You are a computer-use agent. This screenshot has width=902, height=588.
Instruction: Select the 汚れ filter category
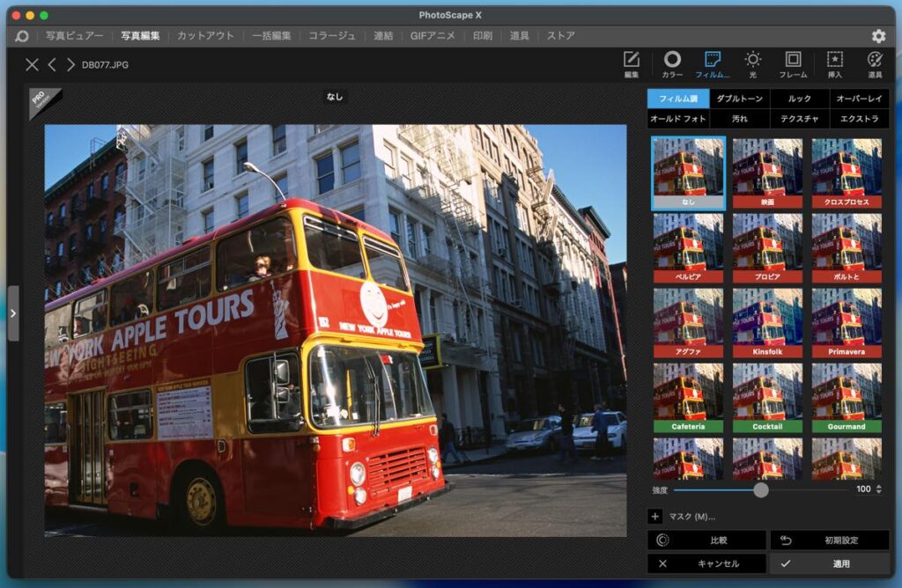click(739, 119)
